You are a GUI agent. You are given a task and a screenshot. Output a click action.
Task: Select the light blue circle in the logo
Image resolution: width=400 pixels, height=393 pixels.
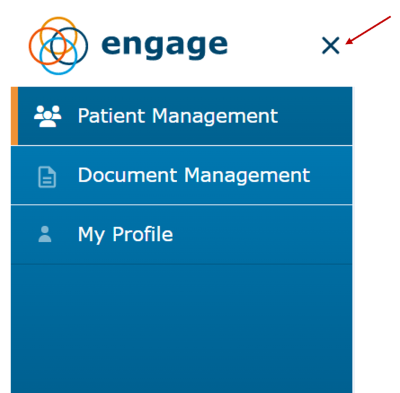tap(58, 56)
